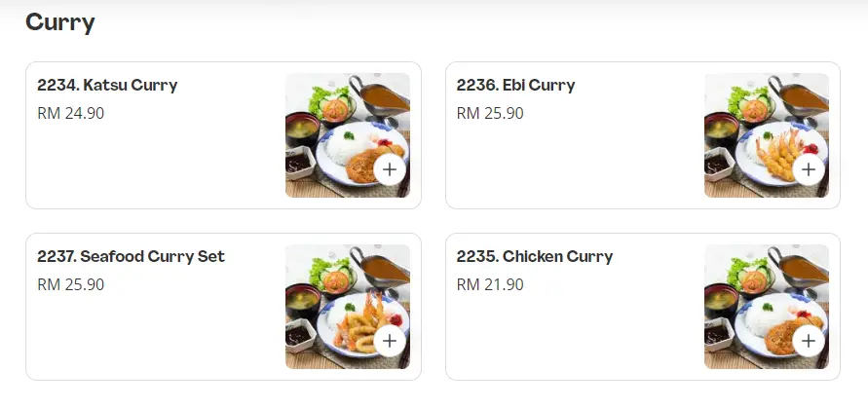The width and height of the screenshot is (868, 408).
Task: Click the RM 24.90 price
Action: (70, 113)
